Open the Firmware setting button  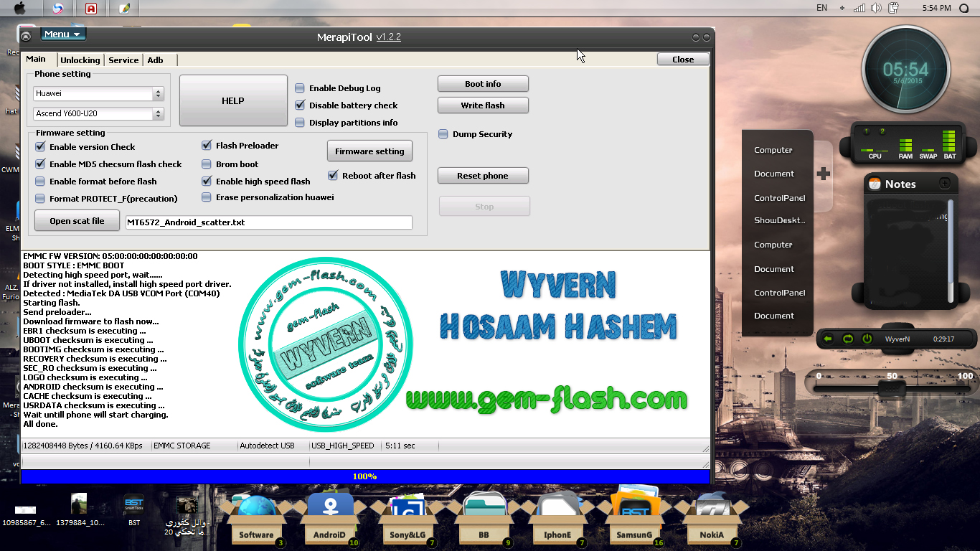coord(369,151)
